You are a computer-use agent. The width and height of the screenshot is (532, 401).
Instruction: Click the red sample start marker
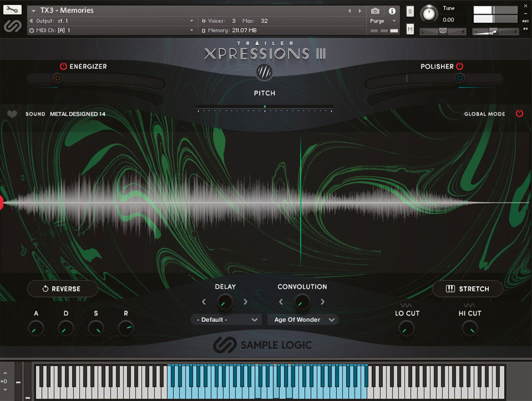point(1,202)
